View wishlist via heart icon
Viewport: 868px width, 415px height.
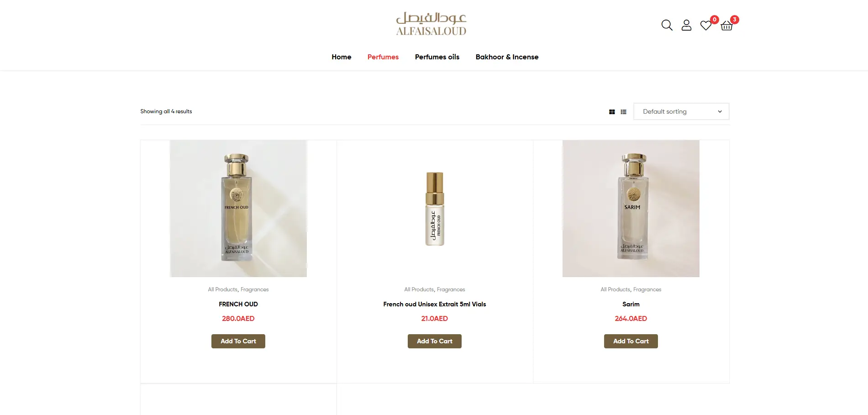pyautogui.click(x=706, y=26)
